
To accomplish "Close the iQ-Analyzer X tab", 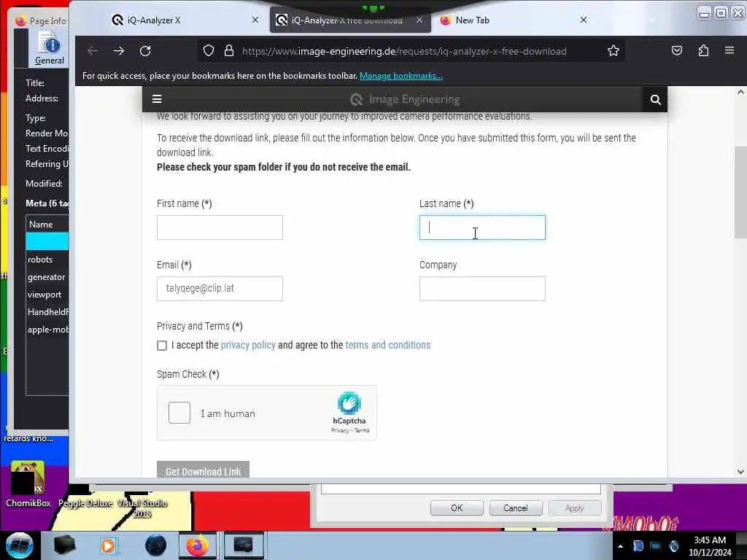I will [255, 20].
